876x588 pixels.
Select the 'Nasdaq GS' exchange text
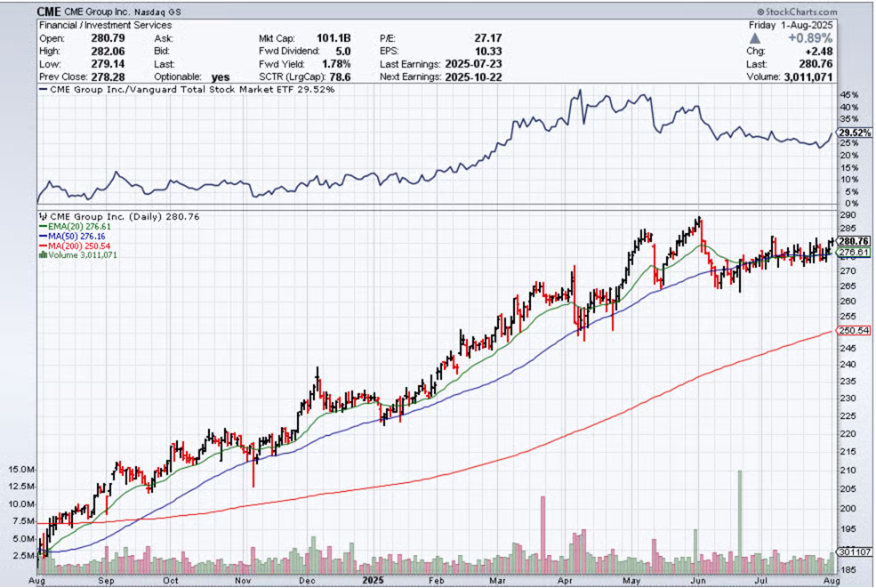coord(157,12)
